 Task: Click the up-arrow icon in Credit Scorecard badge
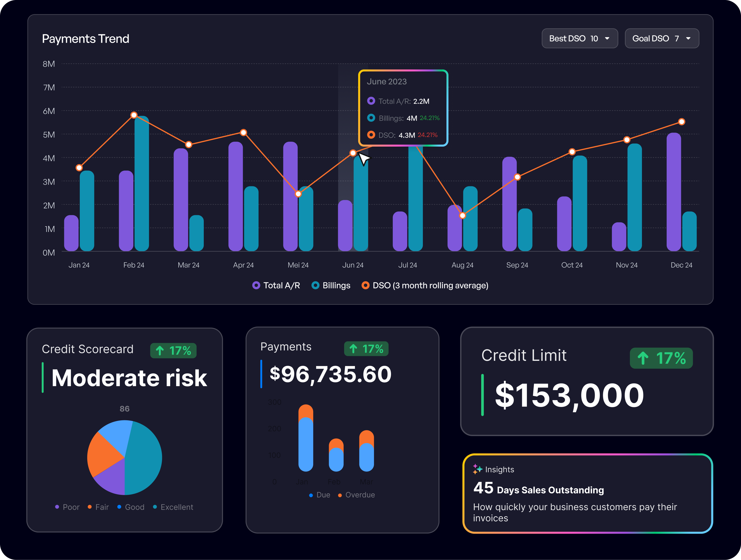pos(160,350)
